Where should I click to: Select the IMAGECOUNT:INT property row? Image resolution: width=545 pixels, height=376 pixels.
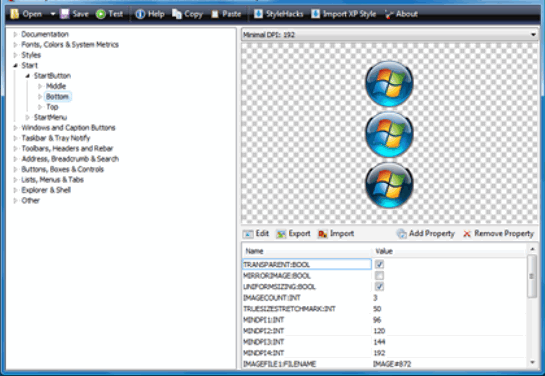(384, 298)
